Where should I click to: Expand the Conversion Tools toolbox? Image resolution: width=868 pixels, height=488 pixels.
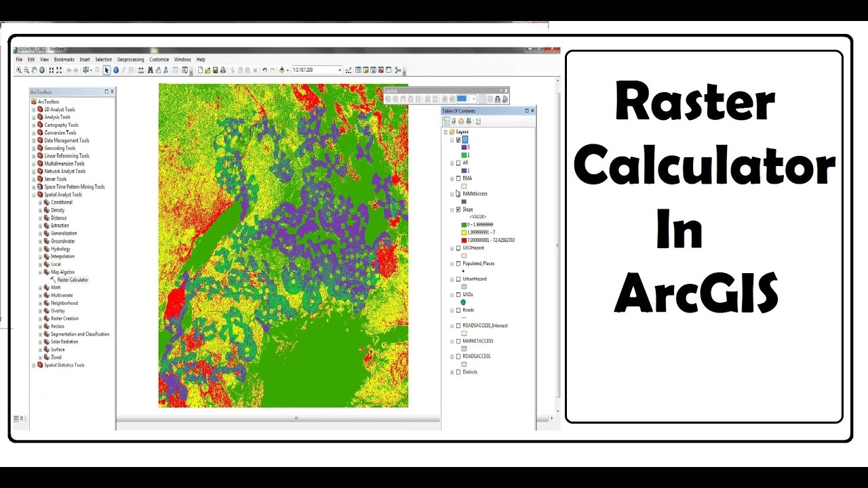[x=34, y=133]
